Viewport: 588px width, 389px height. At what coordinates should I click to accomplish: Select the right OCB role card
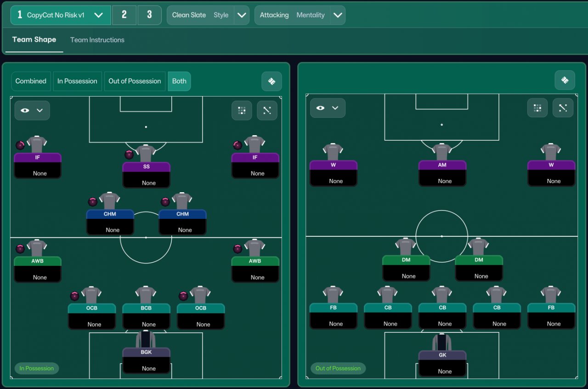click(x=201, y=316)
